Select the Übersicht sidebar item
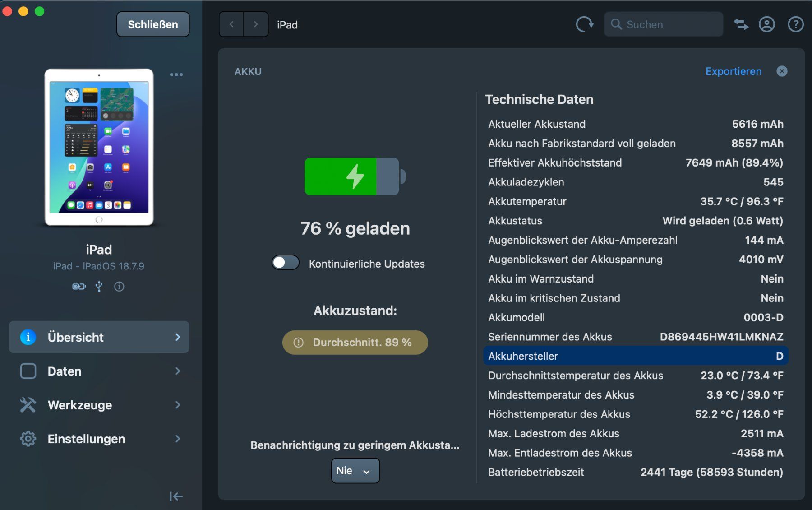This screenshot has width=812, height=510. click(x=99, y=337)
